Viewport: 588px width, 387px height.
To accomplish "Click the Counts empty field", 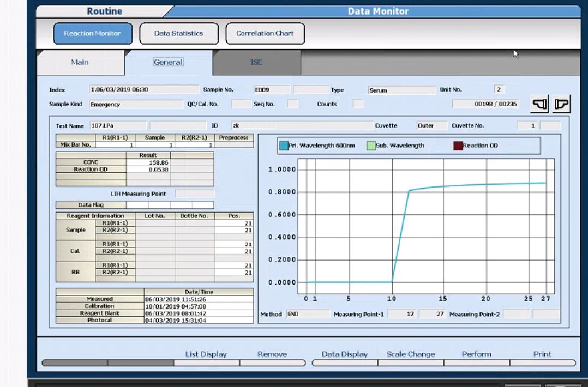I will coord(358,104).
